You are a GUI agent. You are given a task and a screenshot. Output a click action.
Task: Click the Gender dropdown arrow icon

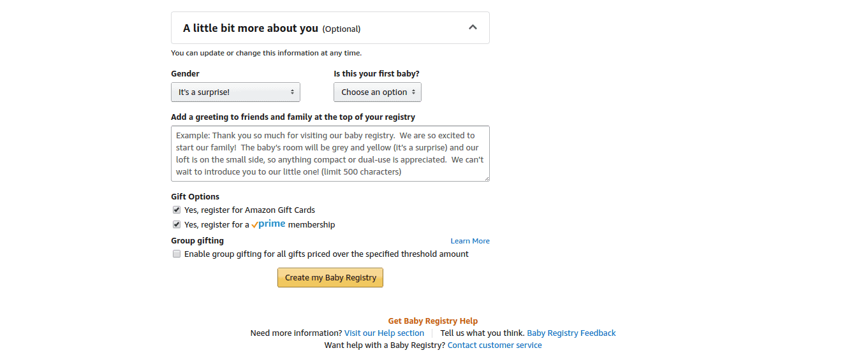click(292, 92)
